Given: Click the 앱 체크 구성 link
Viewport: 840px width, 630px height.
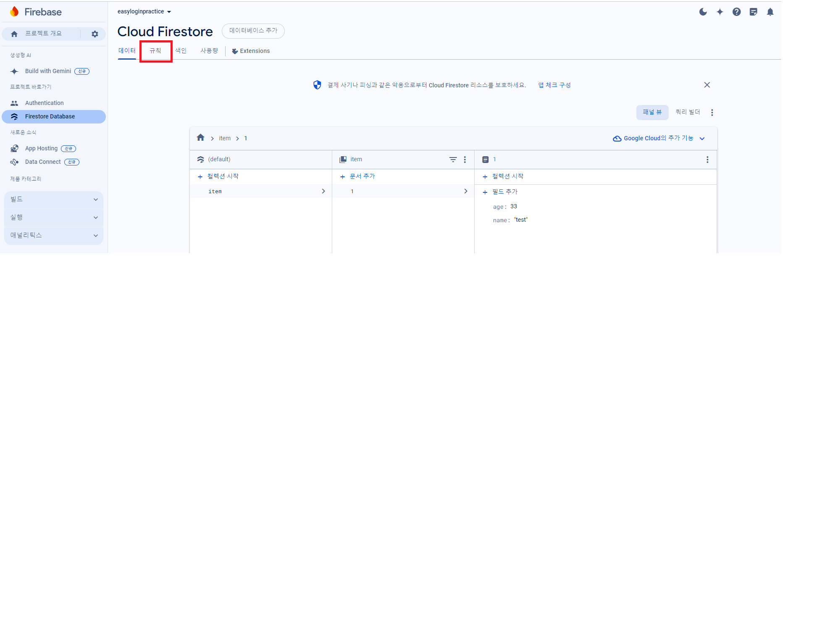Looking at the screenshot, I should tap(554, 85).
